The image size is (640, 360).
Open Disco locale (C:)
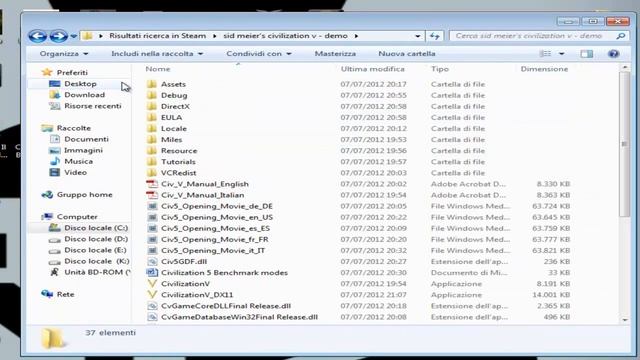click(96, 227)
